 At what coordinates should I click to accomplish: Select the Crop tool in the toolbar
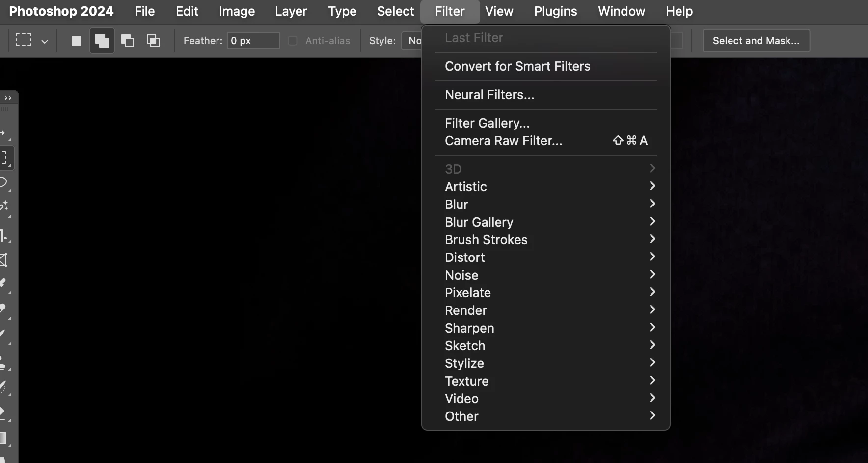[x=4, y=236]
